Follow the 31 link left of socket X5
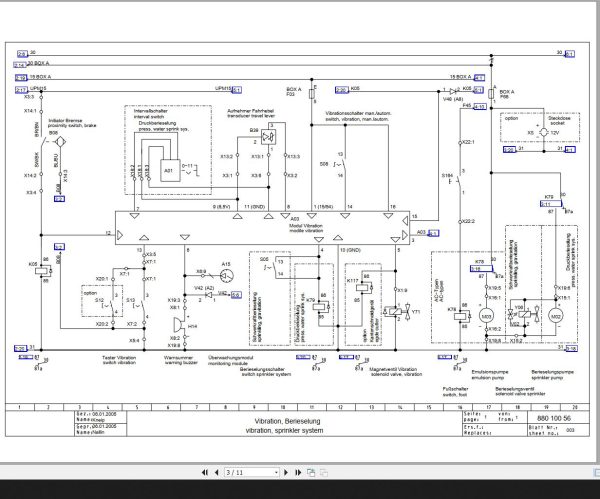The height and width of the screenshot is (499, 600). coord(509,150)
